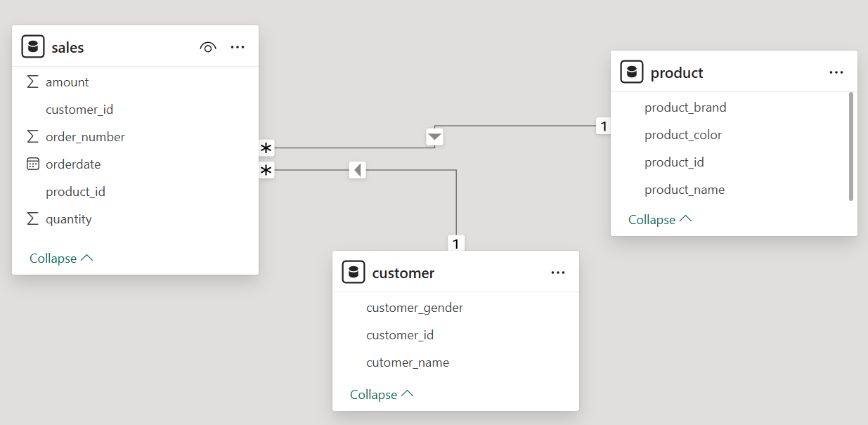Click the product table database icon
868x425 pixels.
(632, 72)
